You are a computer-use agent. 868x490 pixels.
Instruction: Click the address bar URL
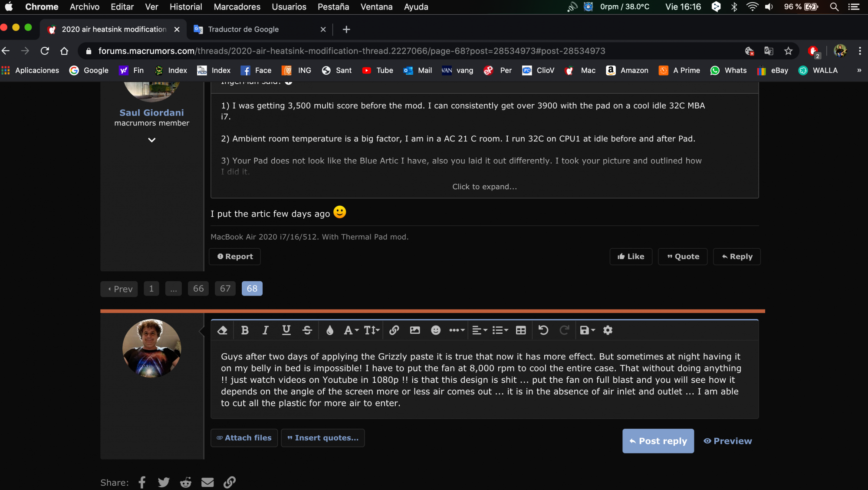pyautogui.click(x=352, y=51)
